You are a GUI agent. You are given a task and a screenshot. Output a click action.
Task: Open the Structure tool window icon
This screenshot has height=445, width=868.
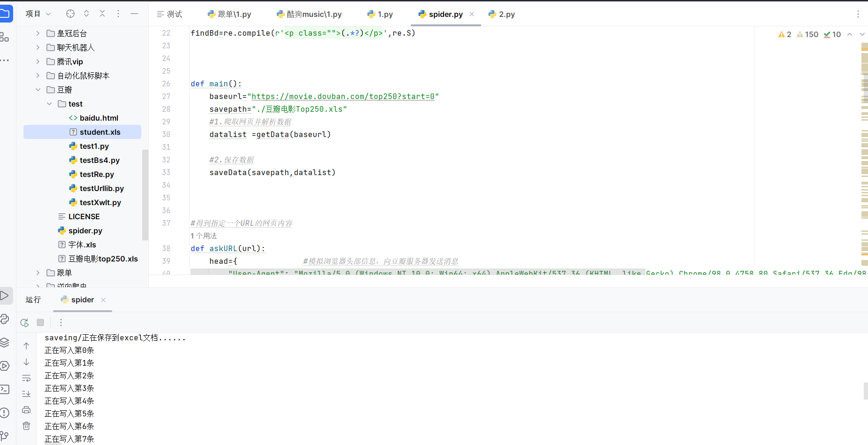(4, 37)
